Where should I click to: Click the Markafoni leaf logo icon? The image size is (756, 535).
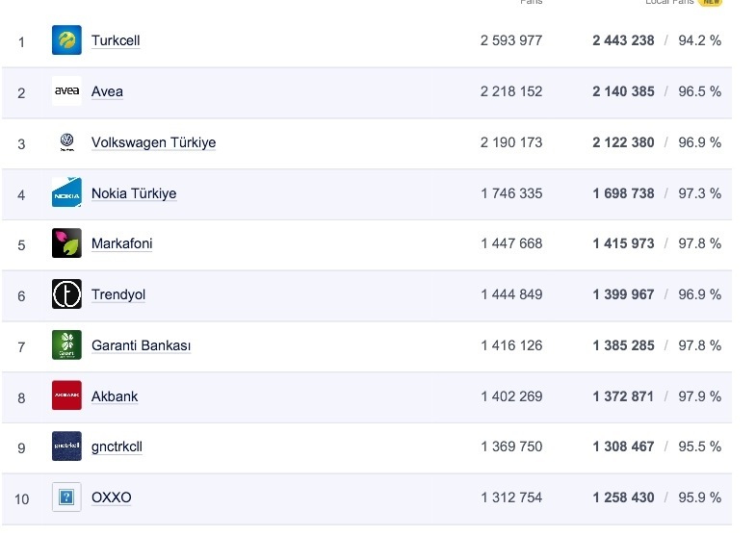click(66, 243)
